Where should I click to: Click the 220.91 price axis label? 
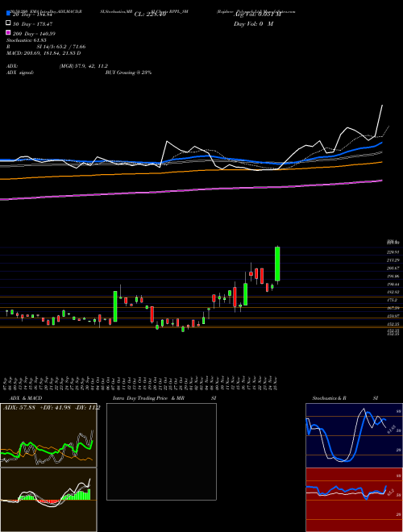click(x=393, y=252)
